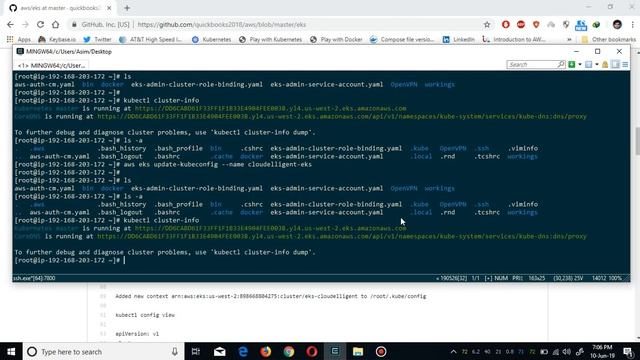The image size is (640, 360).
Task: Click the Chrome page vertical scrollbar
Action: [637, 141]
